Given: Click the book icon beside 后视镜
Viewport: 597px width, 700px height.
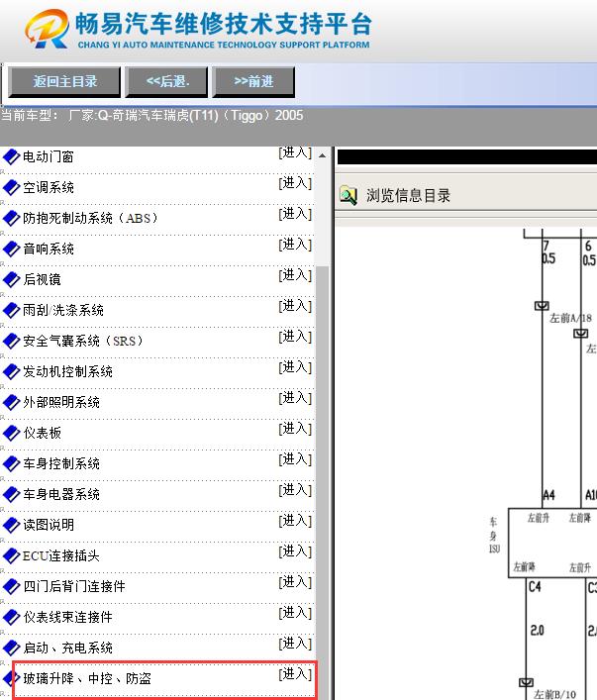Looking at the screenshot, I should click(x=11, y=279).
